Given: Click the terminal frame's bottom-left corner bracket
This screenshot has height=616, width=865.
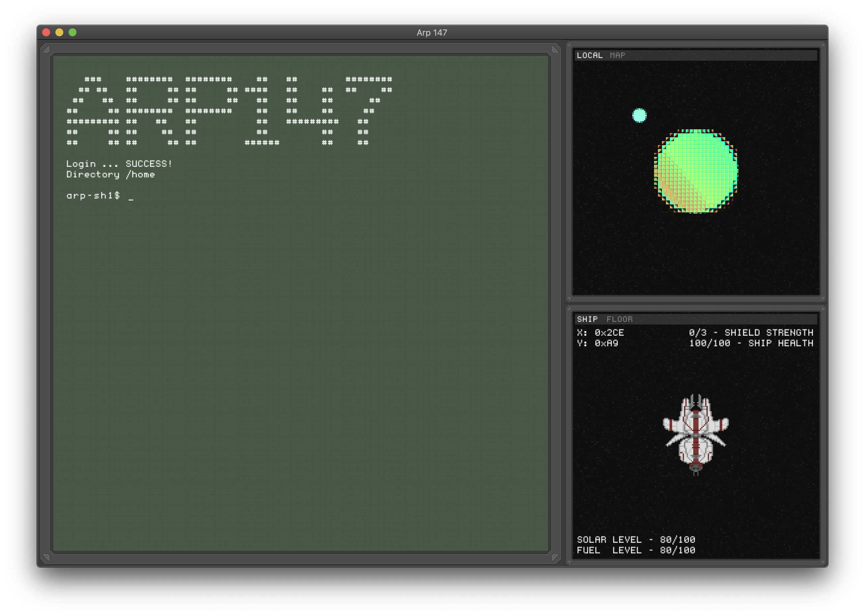Looking at the screenshot, I should (x=46, y=557).
